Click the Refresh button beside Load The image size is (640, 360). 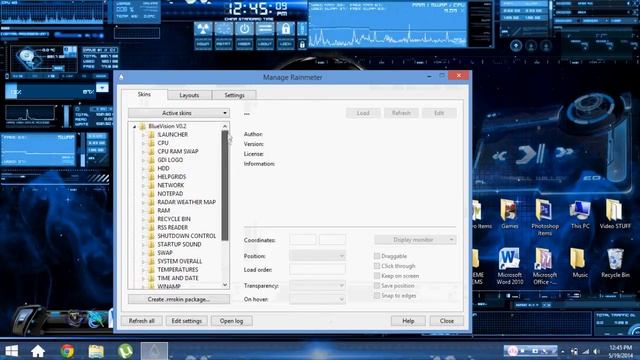[x=401, y=113]
